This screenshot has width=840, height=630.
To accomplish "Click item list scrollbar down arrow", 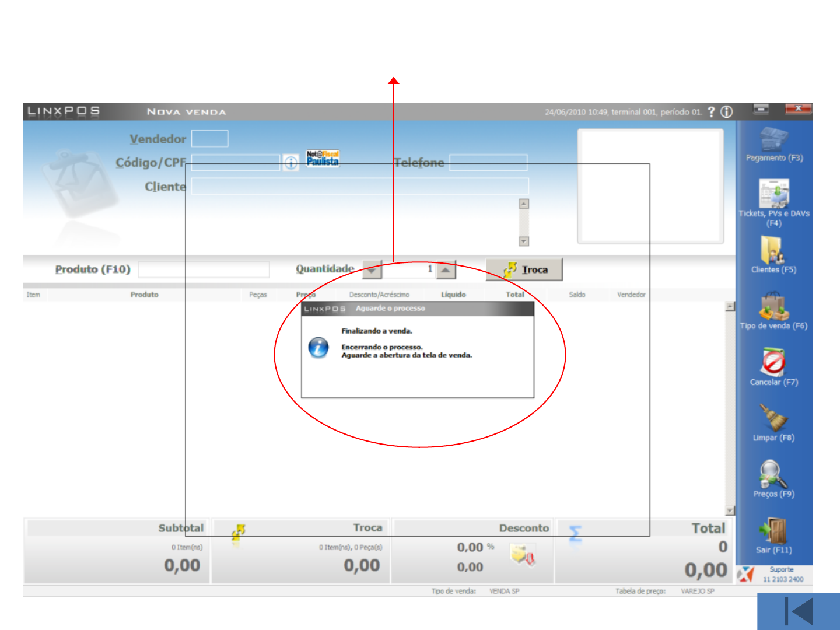I will [x=730, y=510].
